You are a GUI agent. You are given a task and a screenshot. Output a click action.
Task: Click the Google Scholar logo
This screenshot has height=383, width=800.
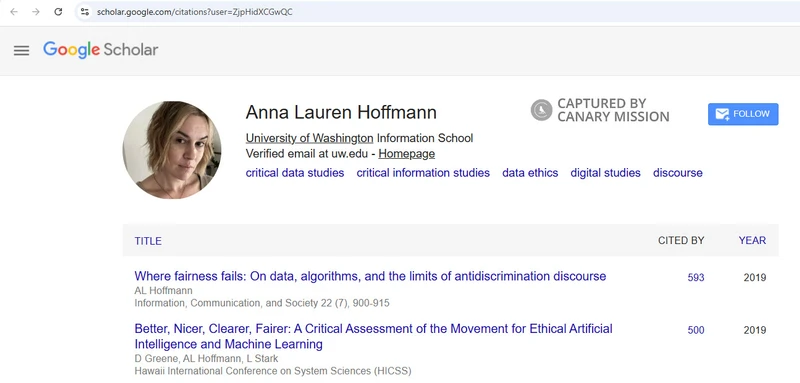point(101,50)
